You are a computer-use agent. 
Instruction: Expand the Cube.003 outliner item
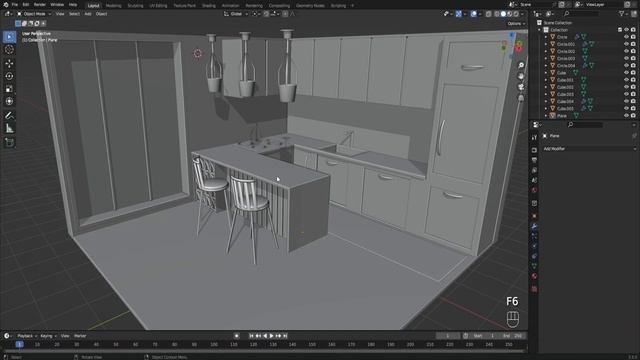[x=546, y=94]
